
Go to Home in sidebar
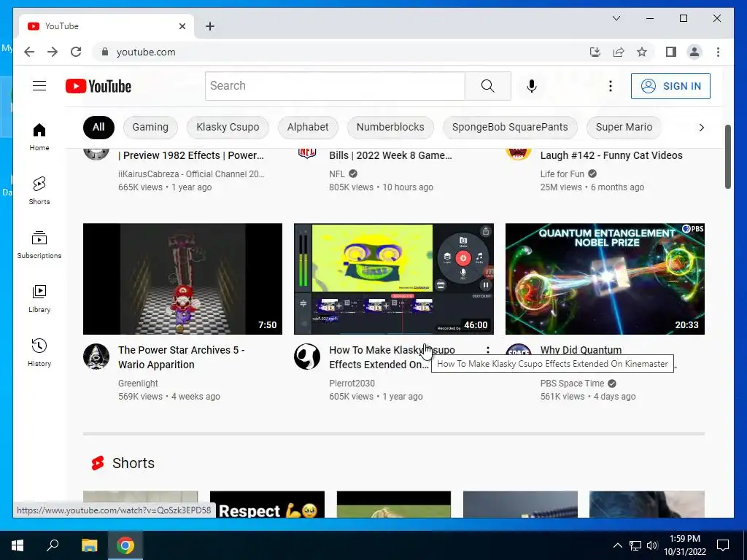[x=39, y=137]
